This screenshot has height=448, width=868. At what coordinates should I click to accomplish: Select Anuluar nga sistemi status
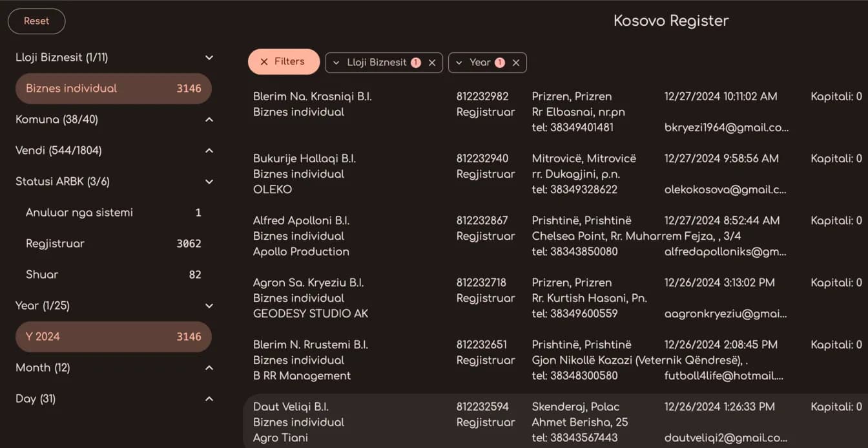pos(113,213)
